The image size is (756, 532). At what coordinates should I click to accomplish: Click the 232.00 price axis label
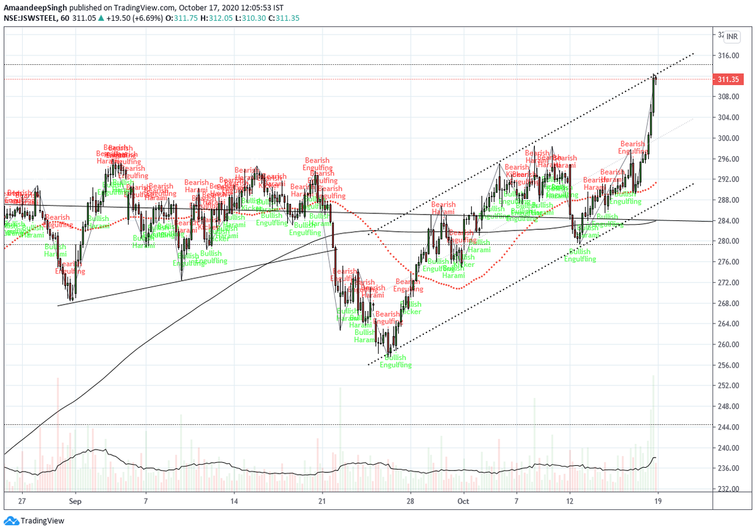click(x=728, y=489)
